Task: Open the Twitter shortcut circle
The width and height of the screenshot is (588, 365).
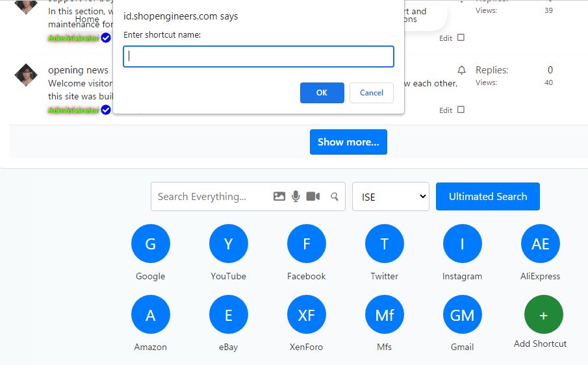Action: [x=385, y=244]
